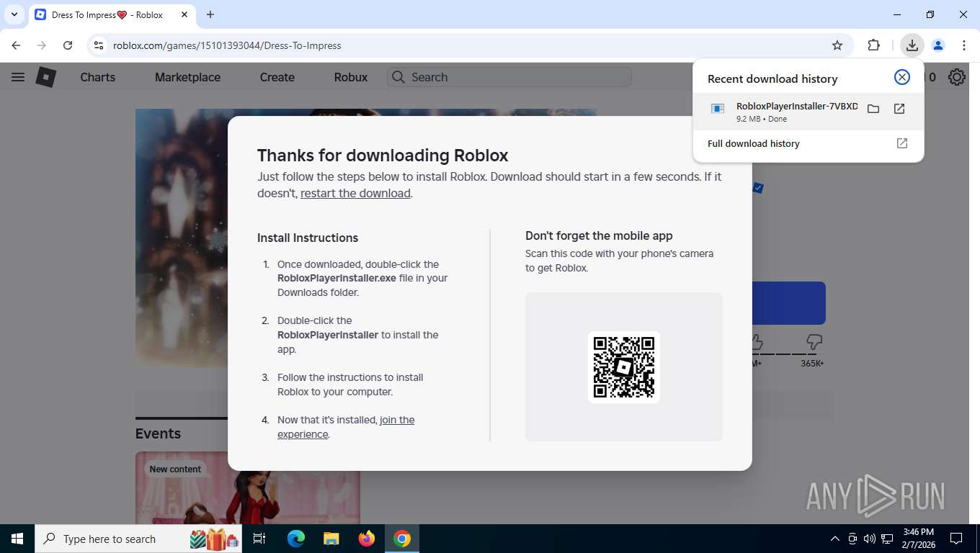Viewport: 980px width, 553px height.
Task: Open Marketplace in Roblox navigation
Action: (187, 77)
